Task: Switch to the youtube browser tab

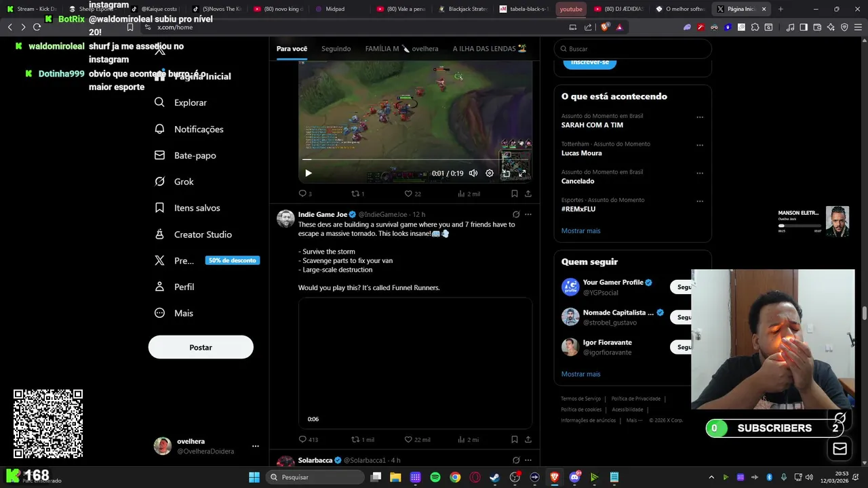Action: pyautogui.click(x=571, y=9)
